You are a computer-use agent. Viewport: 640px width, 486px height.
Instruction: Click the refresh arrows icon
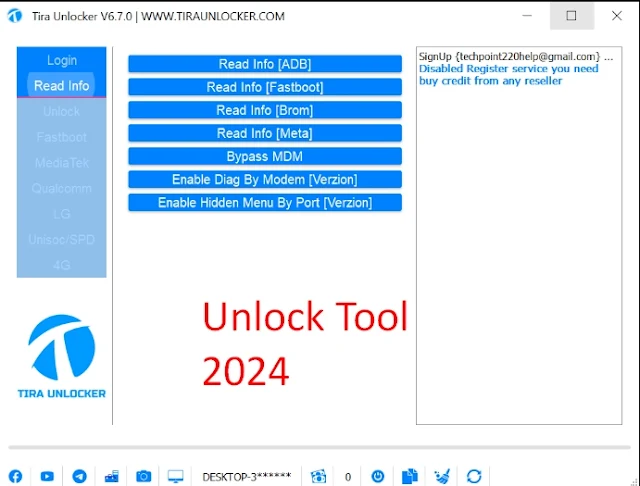coord(474,476)
